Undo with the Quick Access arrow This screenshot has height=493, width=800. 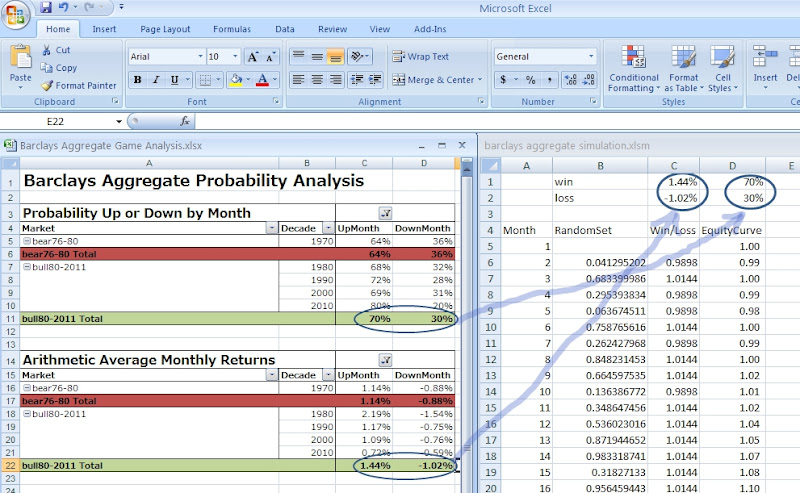click(x=64, y=7)
